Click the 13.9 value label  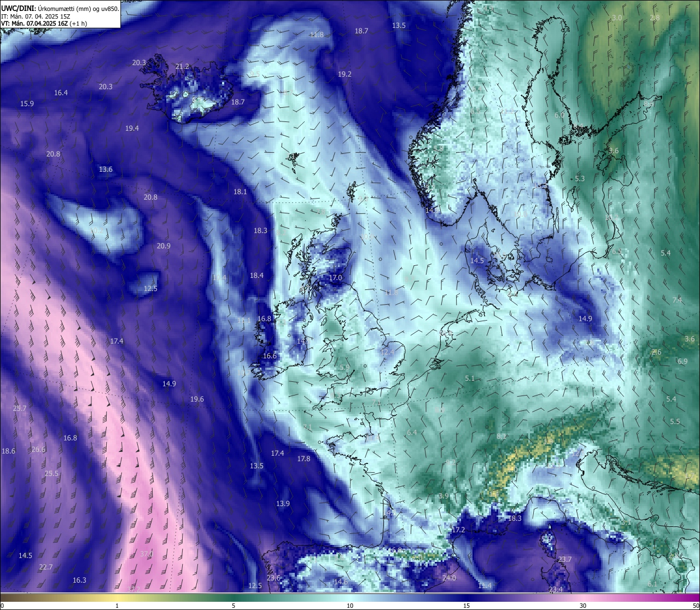coord(283,503)
